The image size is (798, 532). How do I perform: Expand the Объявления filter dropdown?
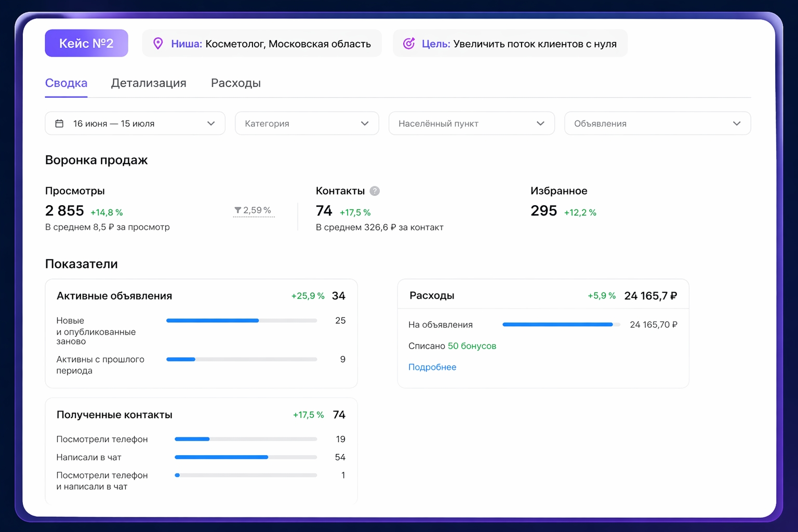tap(658, 124)
